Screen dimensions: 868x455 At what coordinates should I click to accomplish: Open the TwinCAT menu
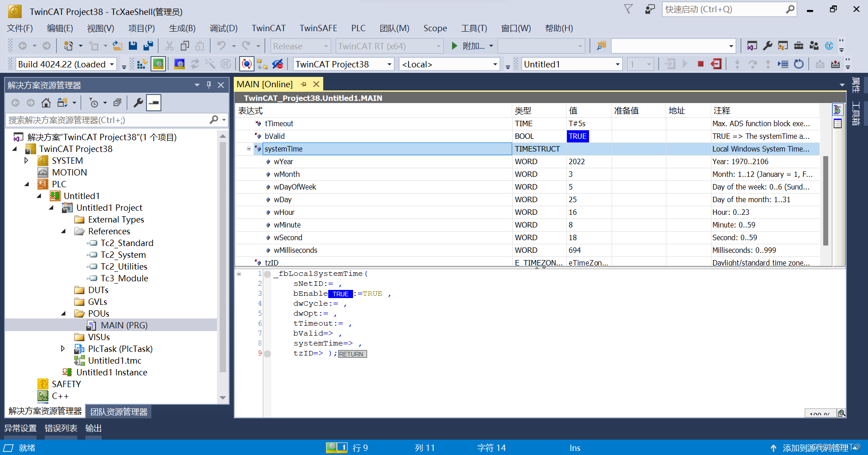tap(269, 28)
